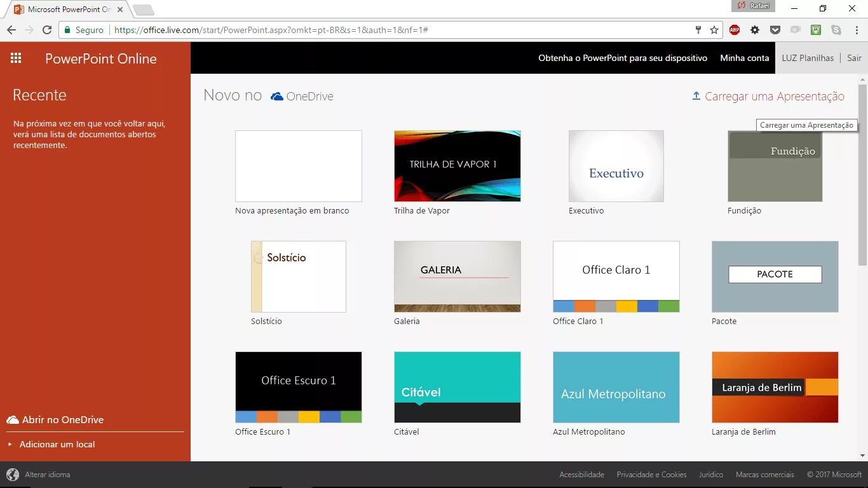Click the scrollbar down arrow
This screenshot has height=488, width=868.
(862, 455)
